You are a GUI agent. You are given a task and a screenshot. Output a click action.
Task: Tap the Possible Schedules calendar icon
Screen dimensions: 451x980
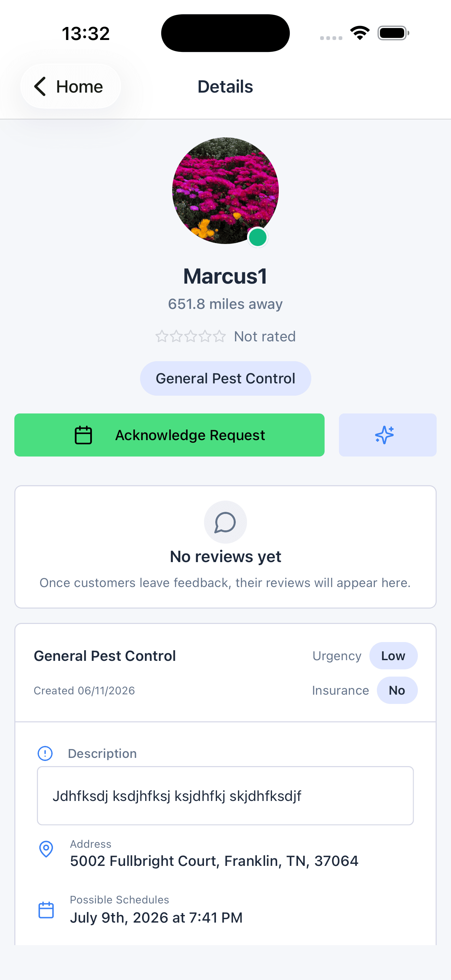(46, 910)
